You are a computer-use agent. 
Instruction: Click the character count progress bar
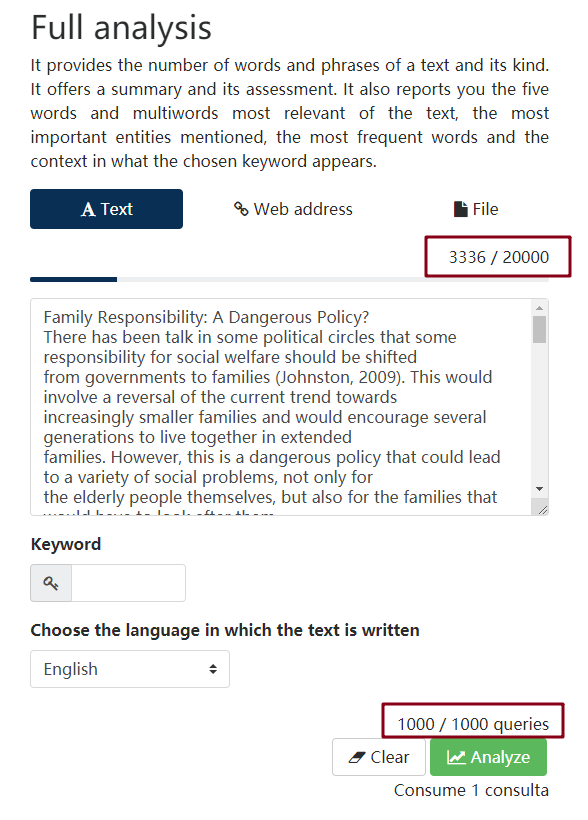click(289, 280)
